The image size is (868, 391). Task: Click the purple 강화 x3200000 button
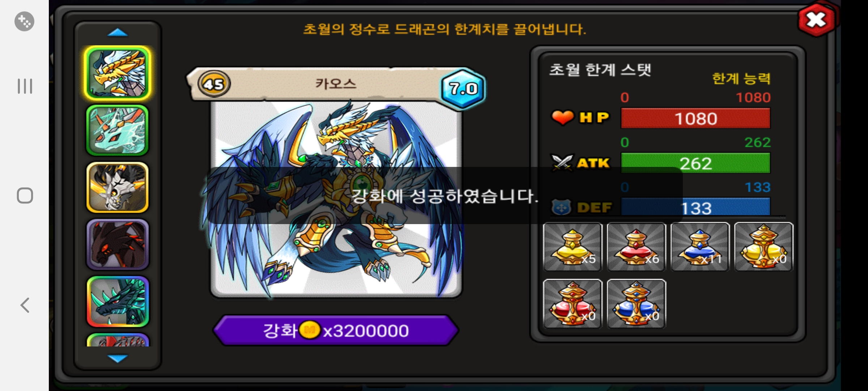tap(336, 330)
